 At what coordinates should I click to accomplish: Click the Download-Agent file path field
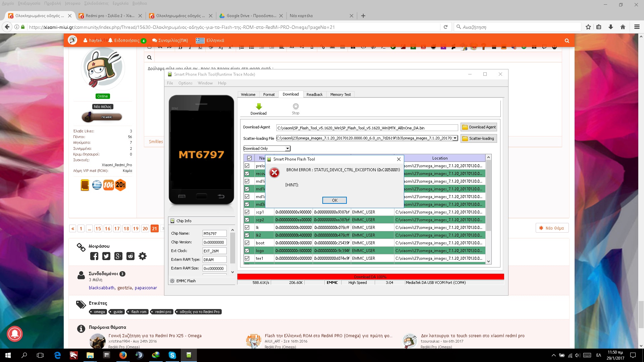click(367, 128)
